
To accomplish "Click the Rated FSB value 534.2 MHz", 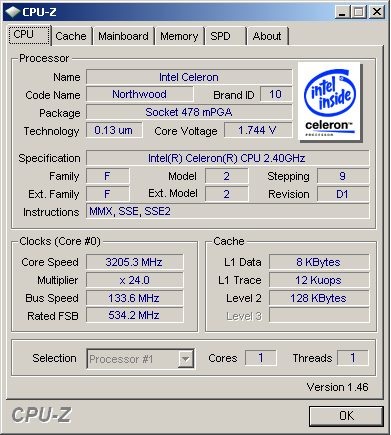I will 135,315.
